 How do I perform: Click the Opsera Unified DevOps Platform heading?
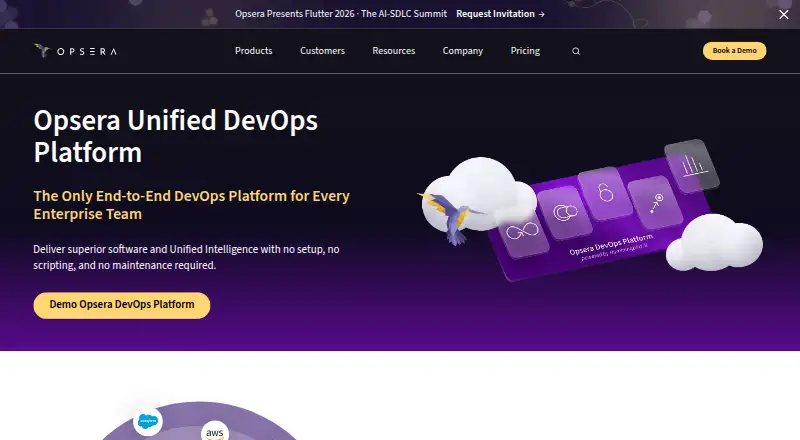coord(176,136)
